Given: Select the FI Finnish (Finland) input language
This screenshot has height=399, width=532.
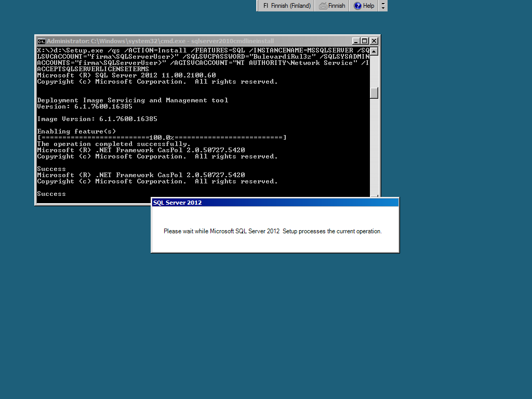Looking at the screenshot, I should [287, 6].
